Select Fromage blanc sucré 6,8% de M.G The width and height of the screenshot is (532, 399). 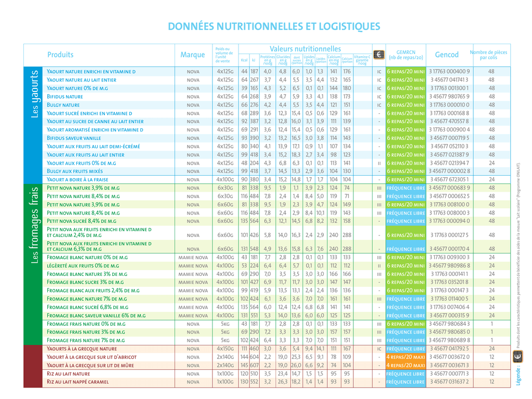point(87,308)
